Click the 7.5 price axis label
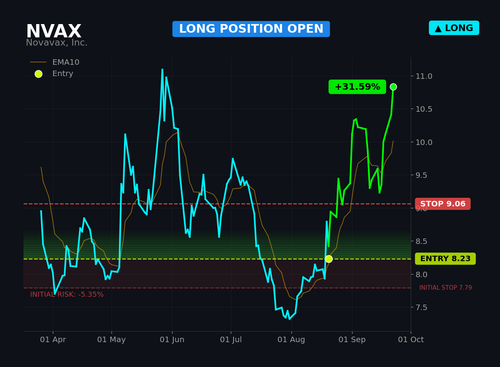500x367 pixels. tap(421, 307)
